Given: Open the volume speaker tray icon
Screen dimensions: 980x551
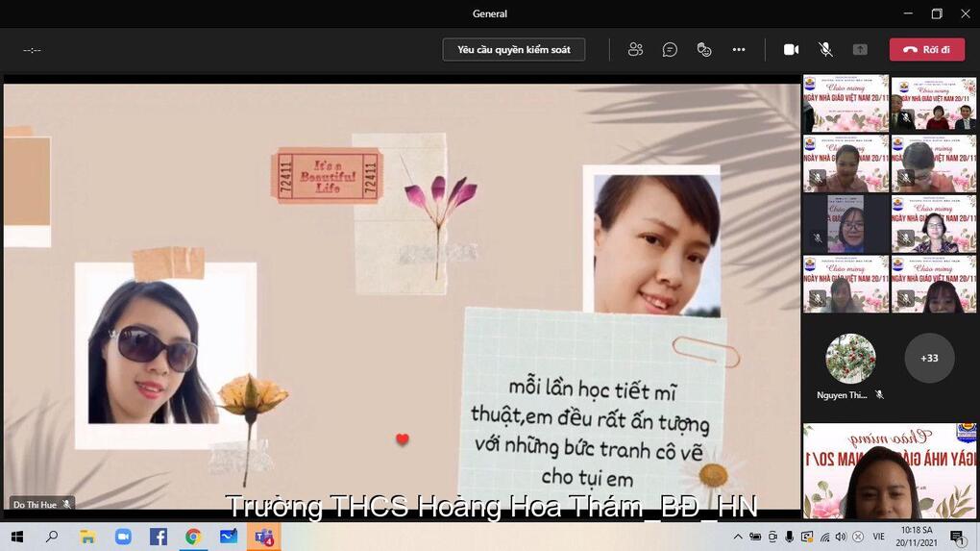Looking at the screenshot, I should (x=842, y=537).
